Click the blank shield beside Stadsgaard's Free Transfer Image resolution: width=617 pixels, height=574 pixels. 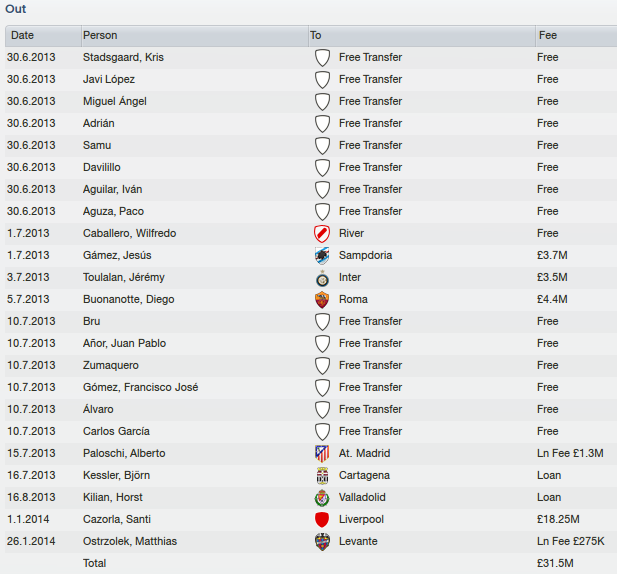[x=322, y=58]
